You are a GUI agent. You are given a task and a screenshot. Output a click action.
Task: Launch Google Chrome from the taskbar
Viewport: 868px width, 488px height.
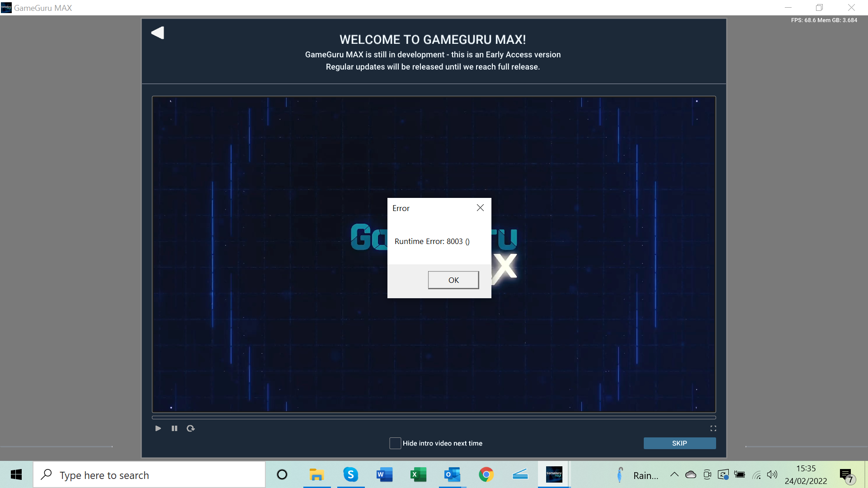[x=486, y=474]
